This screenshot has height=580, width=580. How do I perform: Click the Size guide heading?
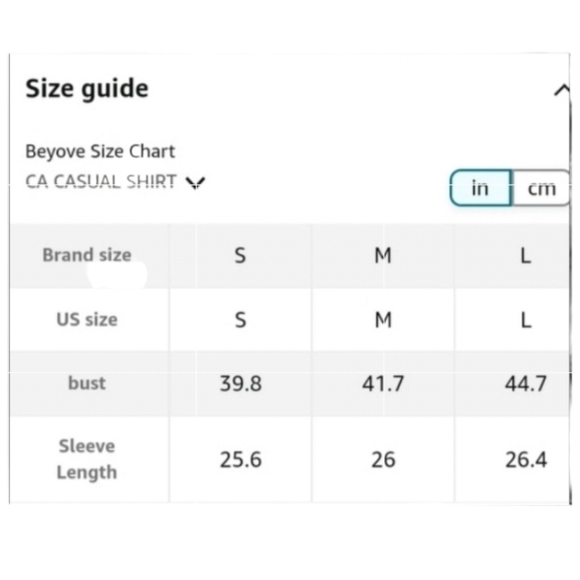tap(87, 89)
